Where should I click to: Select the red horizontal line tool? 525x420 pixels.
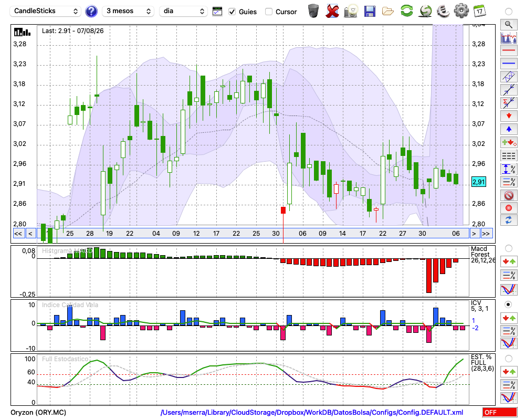pyautogui.click(x=509, y=50)
